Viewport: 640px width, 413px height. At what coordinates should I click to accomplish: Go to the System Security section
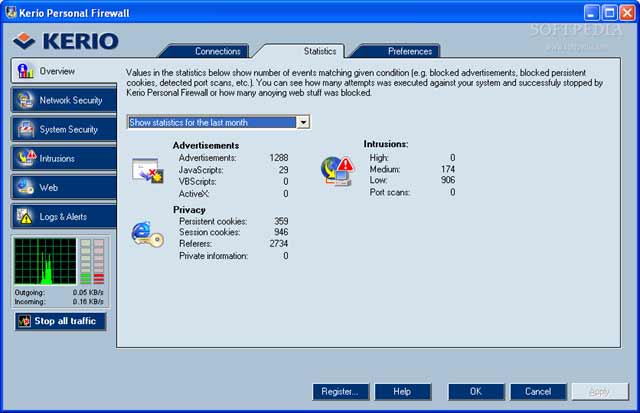coord(64,129)
